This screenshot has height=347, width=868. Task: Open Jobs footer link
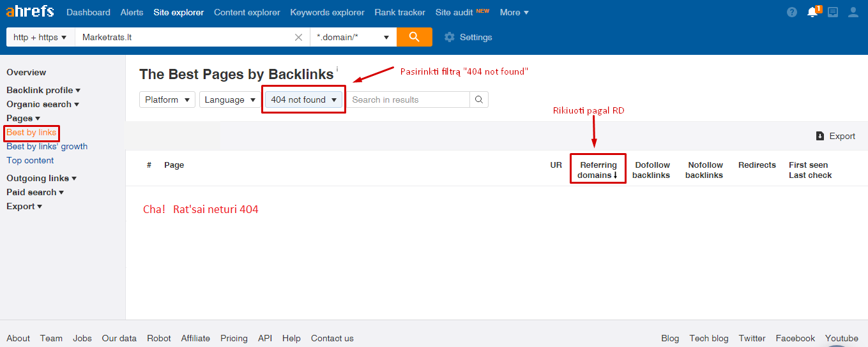[x=82, y=338]
